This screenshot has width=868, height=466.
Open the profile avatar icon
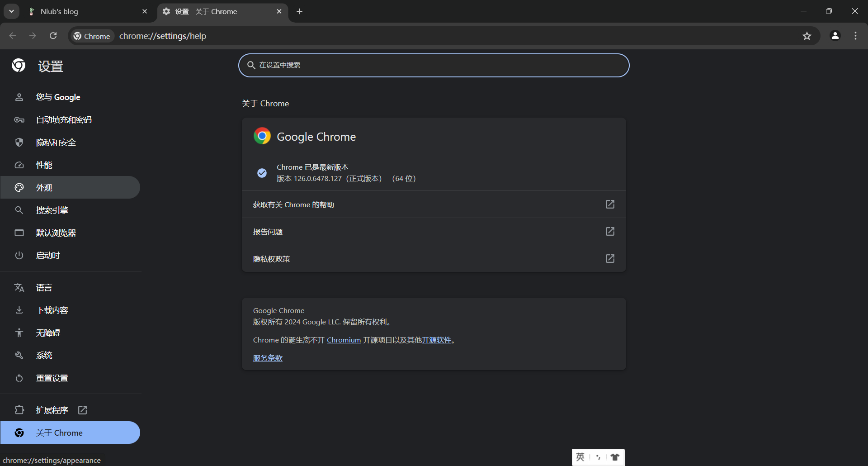click(x=835, y=36)
